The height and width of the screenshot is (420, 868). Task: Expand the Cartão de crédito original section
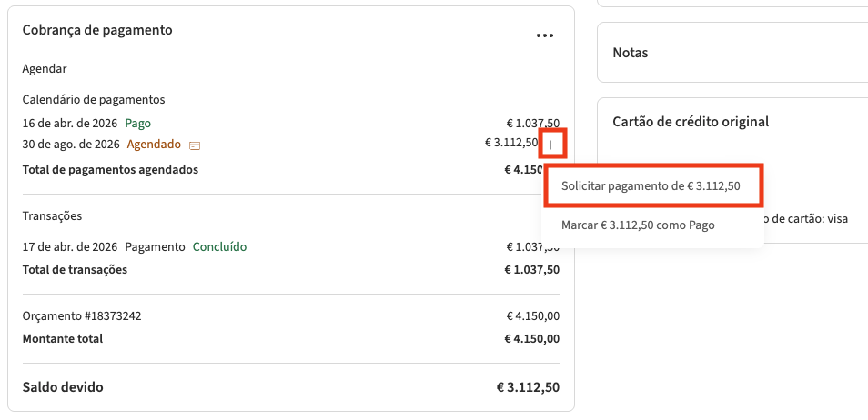coord(691,122)
